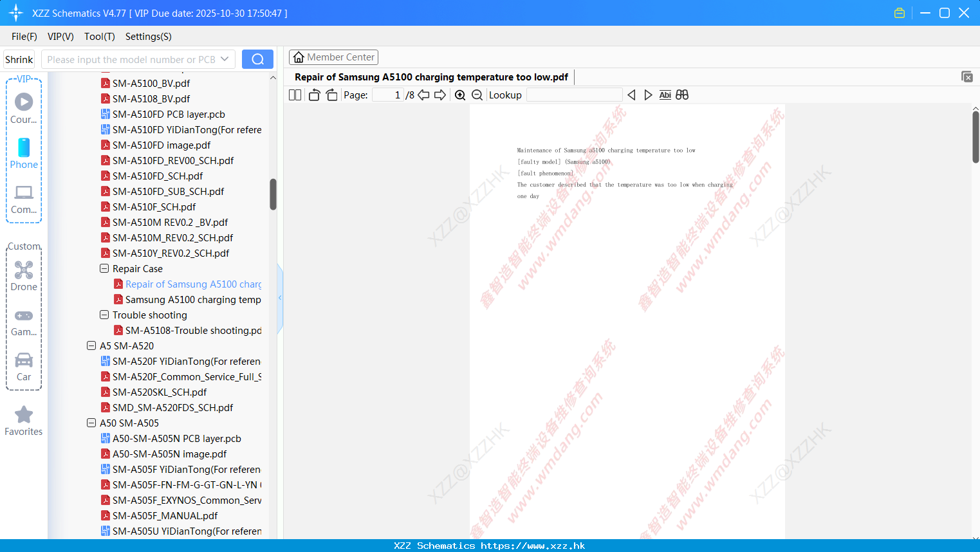Toggle two-page view layout icon
The image size is (980, 552).
[x=295, y=95]
